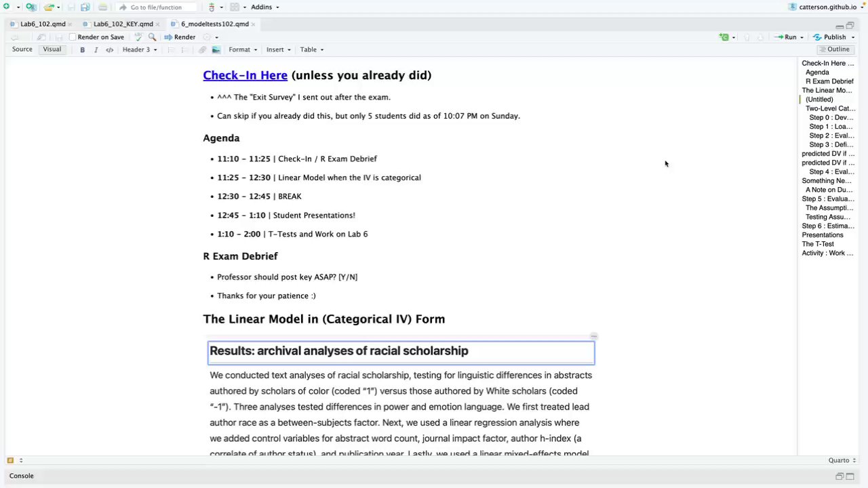Toggle the Outline pane button
Viewport: 868px width, 488px height.
pyautogui.click(x=834, y=49)
